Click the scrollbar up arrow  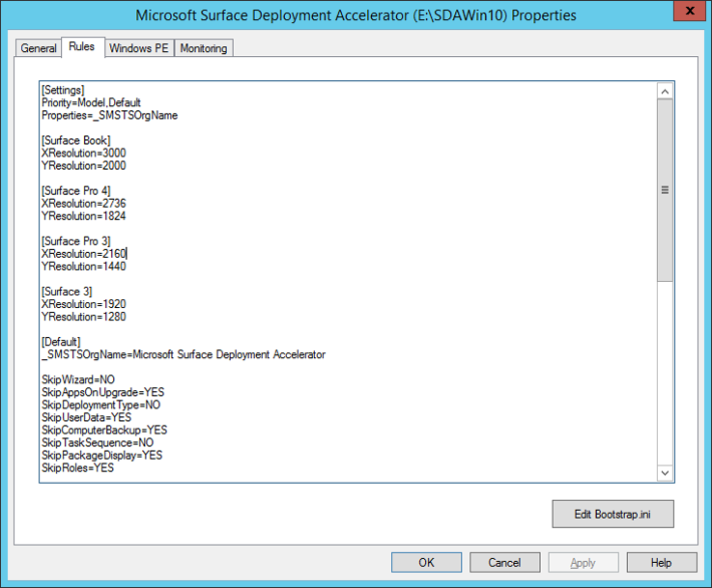click(665, 92)
